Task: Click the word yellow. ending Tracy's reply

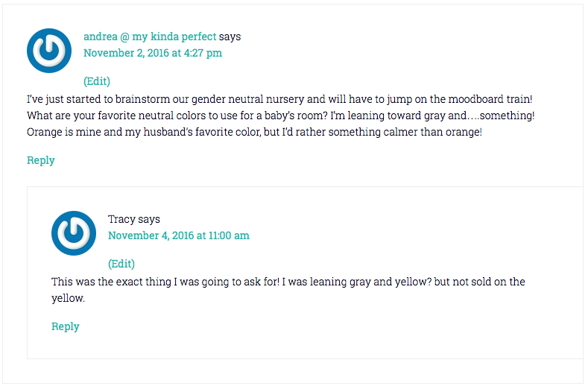Action: tap(69, 298)
